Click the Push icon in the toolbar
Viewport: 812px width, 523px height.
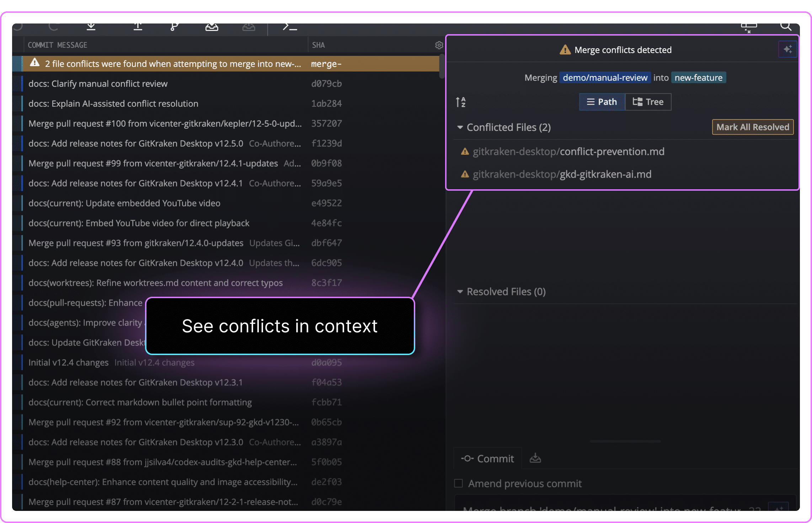[138, 27]
